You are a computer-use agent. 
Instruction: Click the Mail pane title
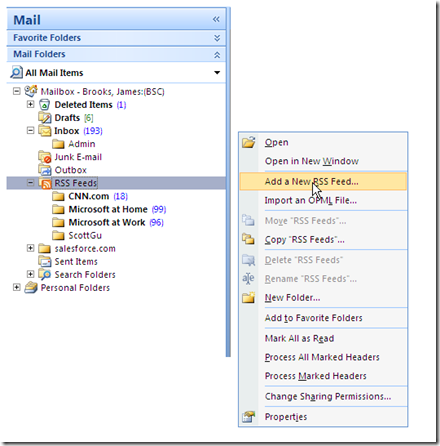pos(27,20)
